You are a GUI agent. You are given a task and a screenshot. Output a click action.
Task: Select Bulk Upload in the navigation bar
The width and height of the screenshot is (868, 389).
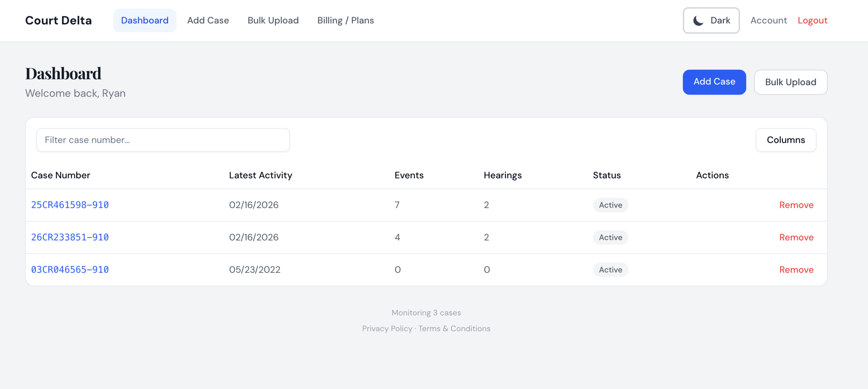coord(273,20)
